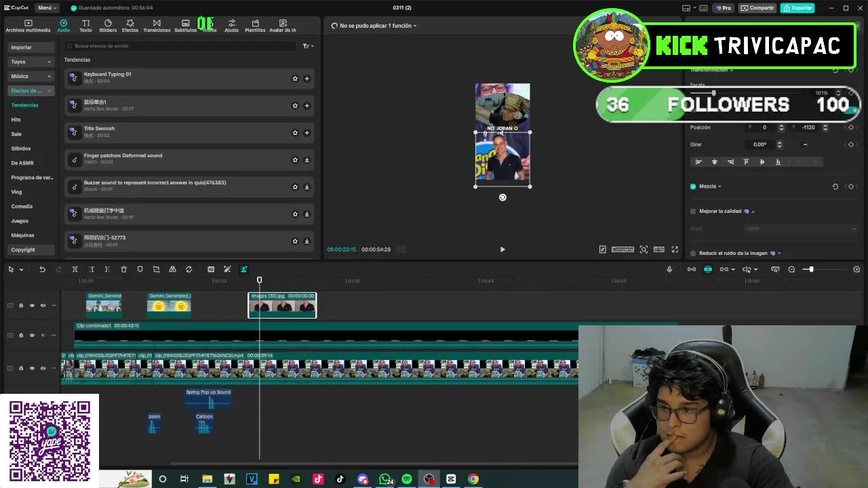Download the Finger patchon: Deformed sound
The height and width of the screenshot is (488, 868).
[x=307, y=160]
